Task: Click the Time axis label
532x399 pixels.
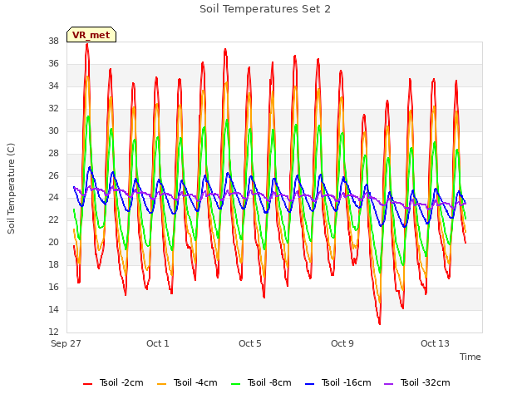Action: [x=470, y=357]
